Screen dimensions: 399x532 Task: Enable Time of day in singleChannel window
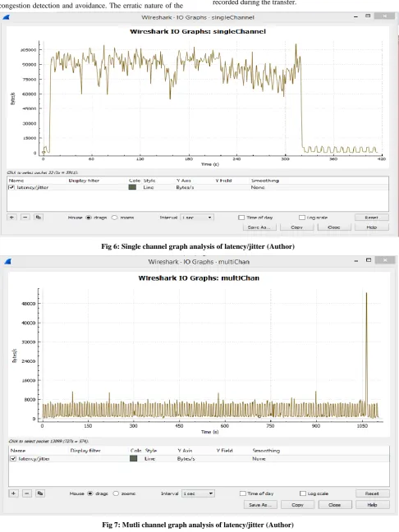(241, 218)
